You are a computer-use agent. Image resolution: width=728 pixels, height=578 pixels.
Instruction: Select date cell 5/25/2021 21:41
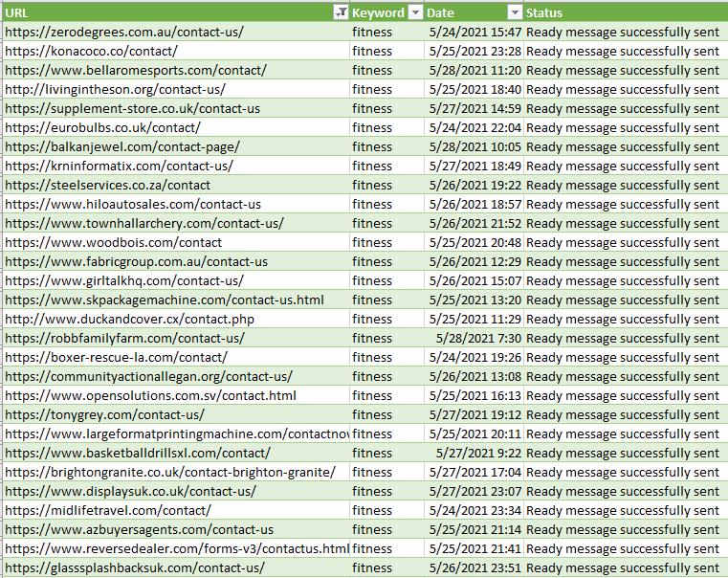474,548
